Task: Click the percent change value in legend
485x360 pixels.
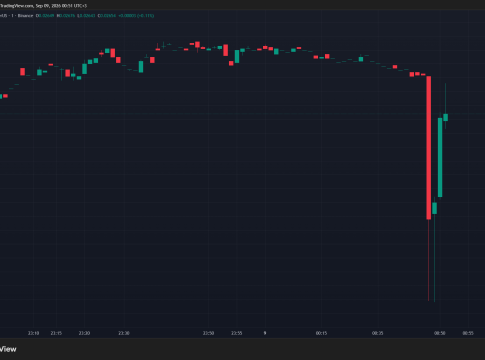Action: click(x=145, y=16)
